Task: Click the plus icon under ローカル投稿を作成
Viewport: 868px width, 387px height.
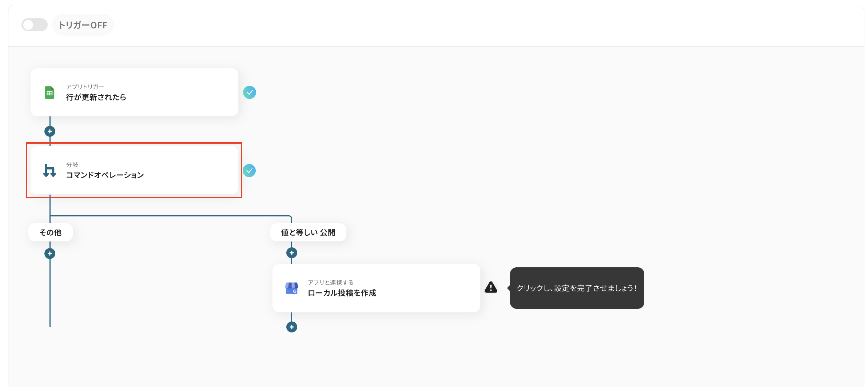Action: [x=291, y=327]
